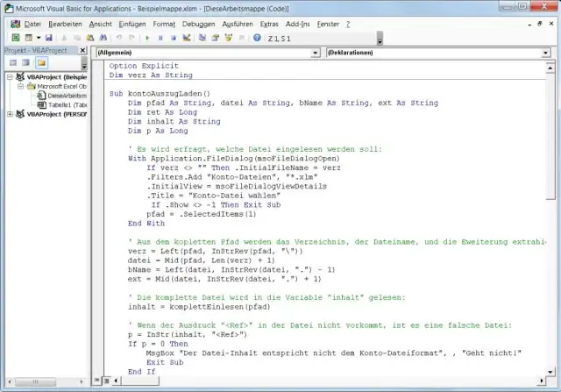
Task: Collapse the VBAProject (Beispie node
Action: (x=11, y=77)
